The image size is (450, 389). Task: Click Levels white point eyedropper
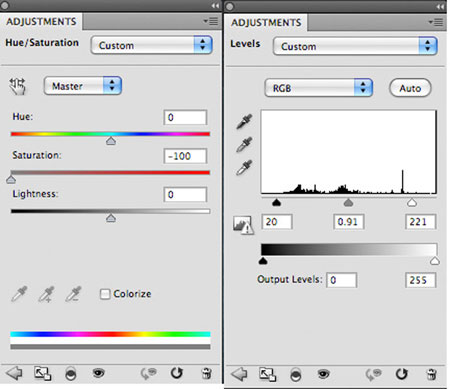click(244, 167)
